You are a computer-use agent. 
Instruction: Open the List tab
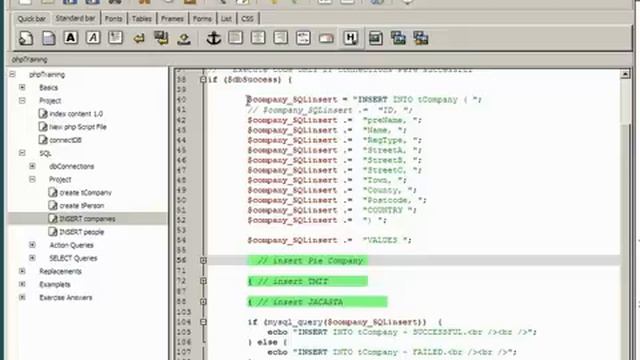click(226, 19)
